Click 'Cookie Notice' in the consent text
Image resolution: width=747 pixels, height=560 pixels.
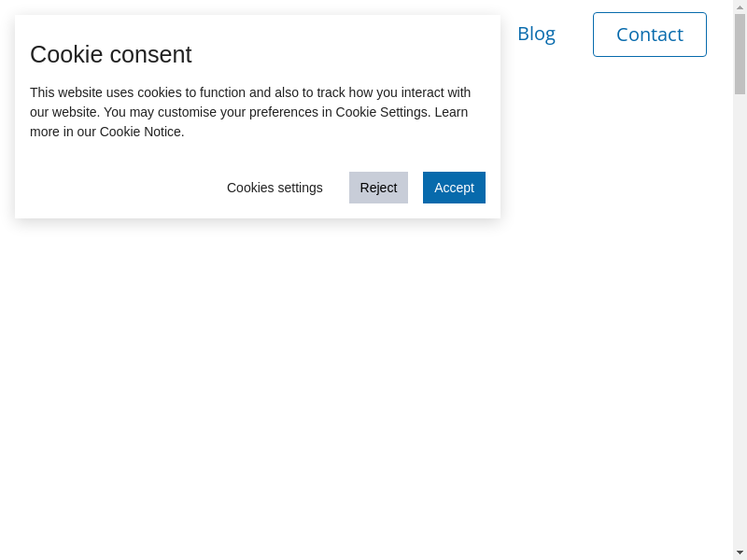click(x=141, y=132)
